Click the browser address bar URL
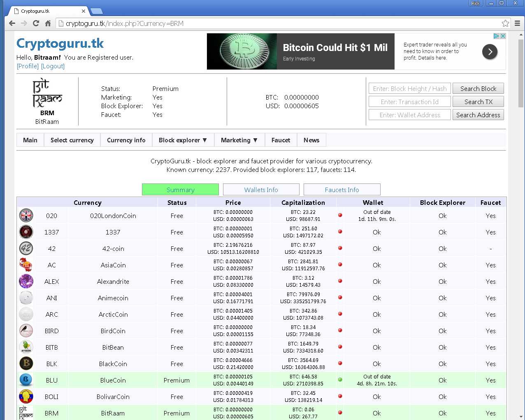This screenshot has width=525, height=420. [x=125, y=23]
